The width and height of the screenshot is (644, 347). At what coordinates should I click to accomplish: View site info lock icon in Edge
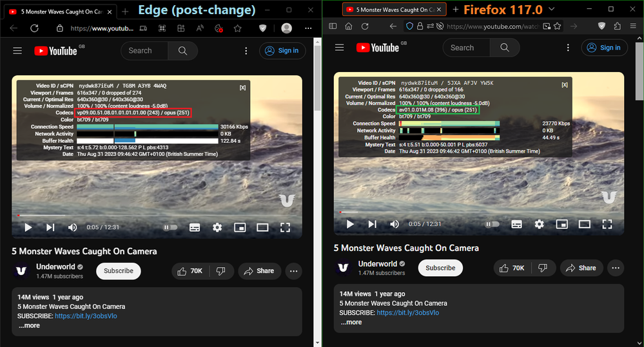pos(60,28)
